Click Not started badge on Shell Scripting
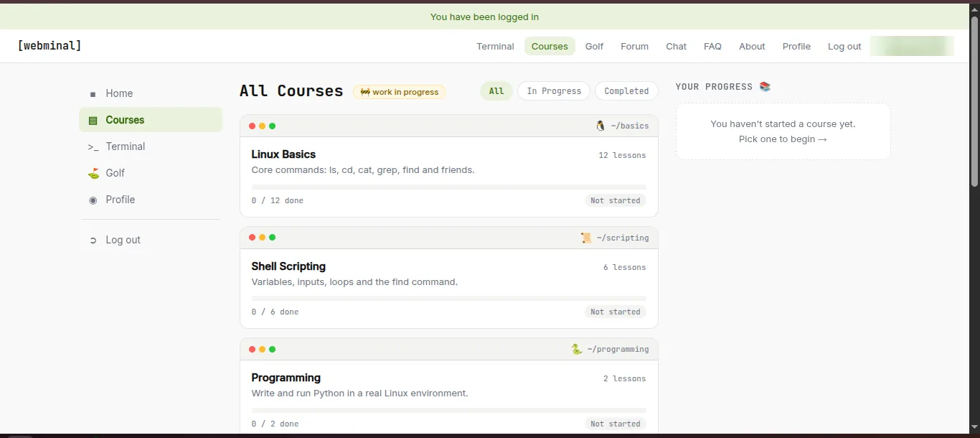980x438 pixels. 616,312
